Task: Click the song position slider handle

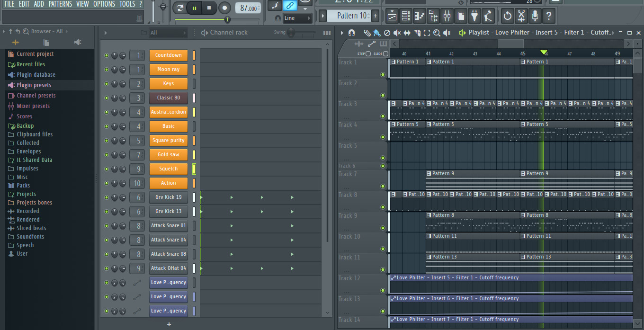Action: click(227, 19)
